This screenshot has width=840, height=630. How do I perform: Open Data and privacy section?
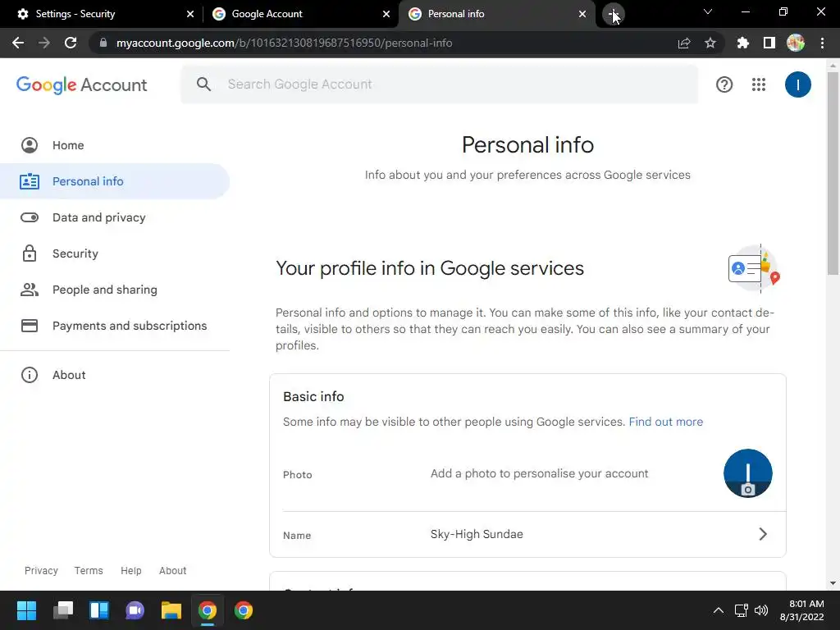point(115,217)
